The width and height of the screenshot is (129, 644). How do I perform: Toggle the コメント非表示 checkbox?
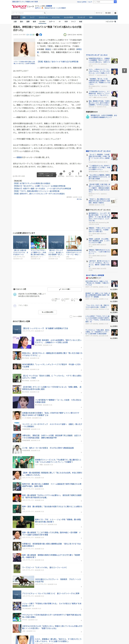pyautogui.click(x=71, y=317)
